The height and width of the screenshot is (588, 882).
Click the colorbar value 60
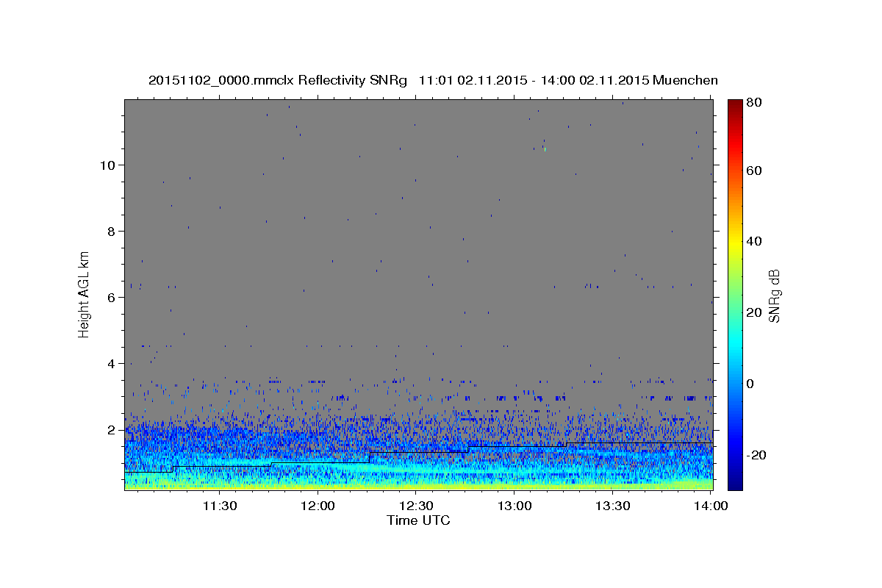click(x=753, y=171)
